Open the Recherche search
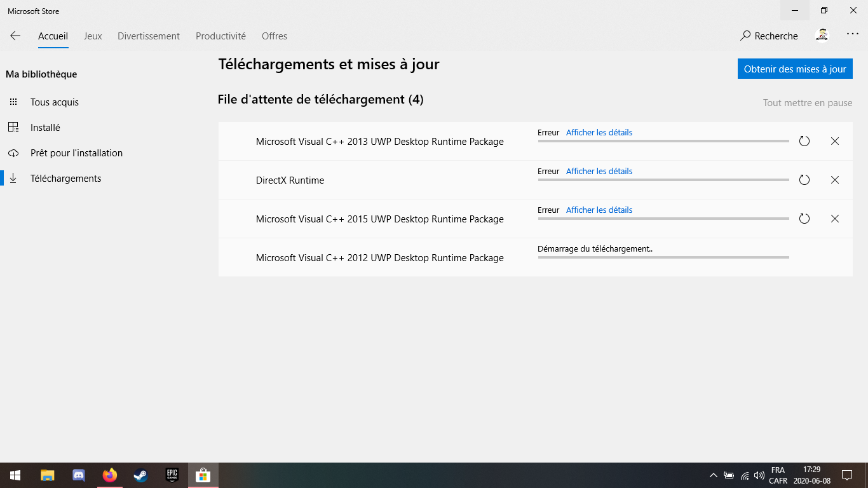 [x=769, y=36]
